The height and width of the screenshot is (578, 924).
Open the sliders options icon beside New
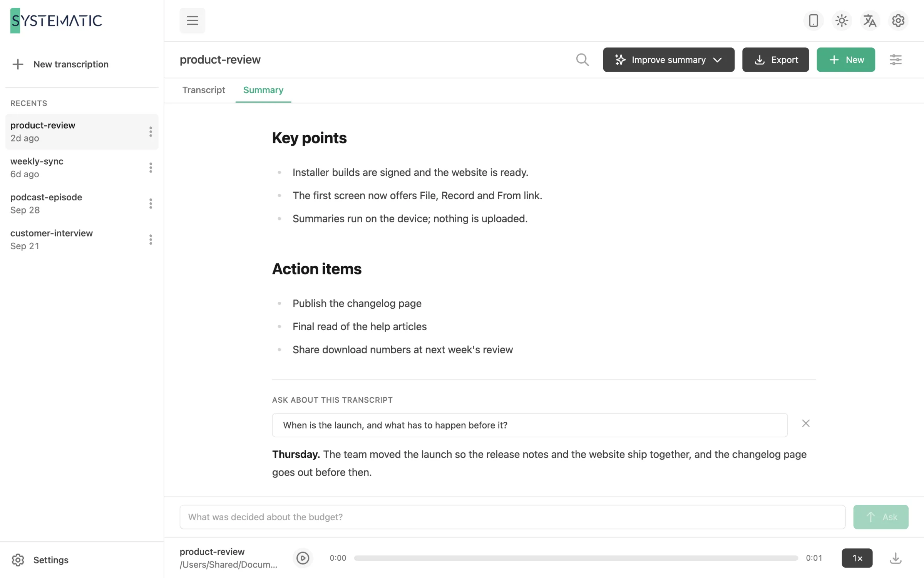[x=896, y=60]
